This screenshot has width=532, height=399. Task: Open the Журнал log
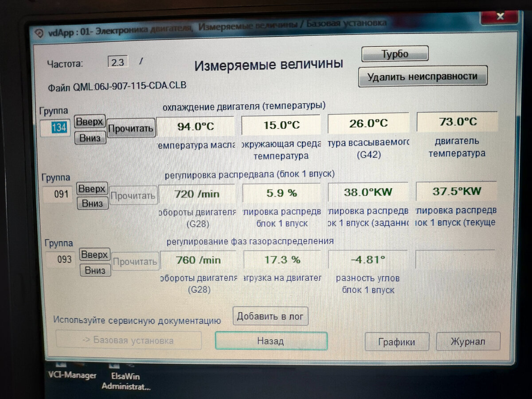pos(468,341)
